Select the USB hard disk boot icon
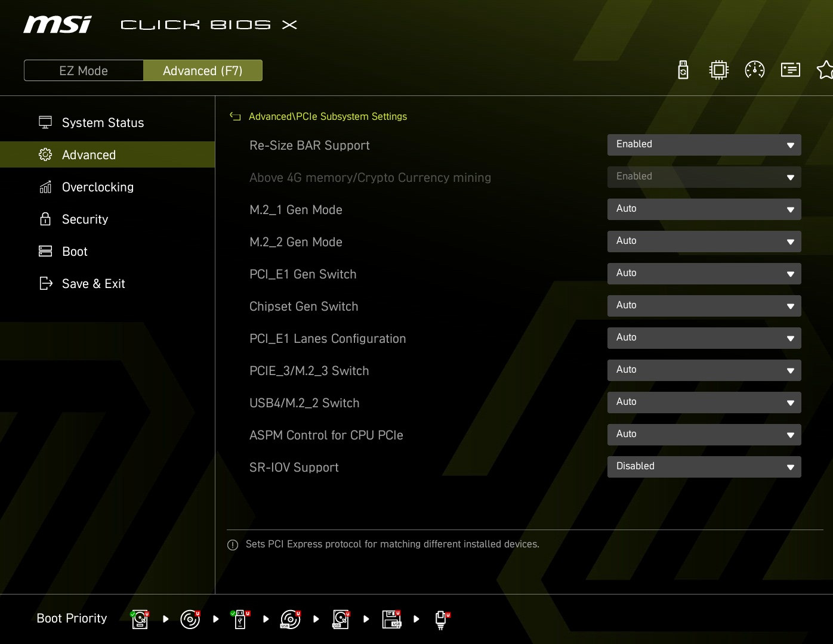 341,619
